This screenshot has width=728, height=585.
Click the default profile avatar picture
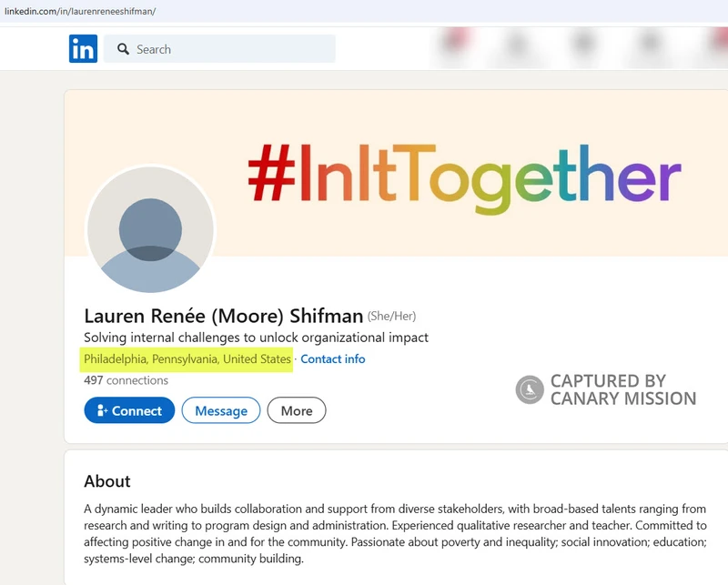(x=150, y=229)
